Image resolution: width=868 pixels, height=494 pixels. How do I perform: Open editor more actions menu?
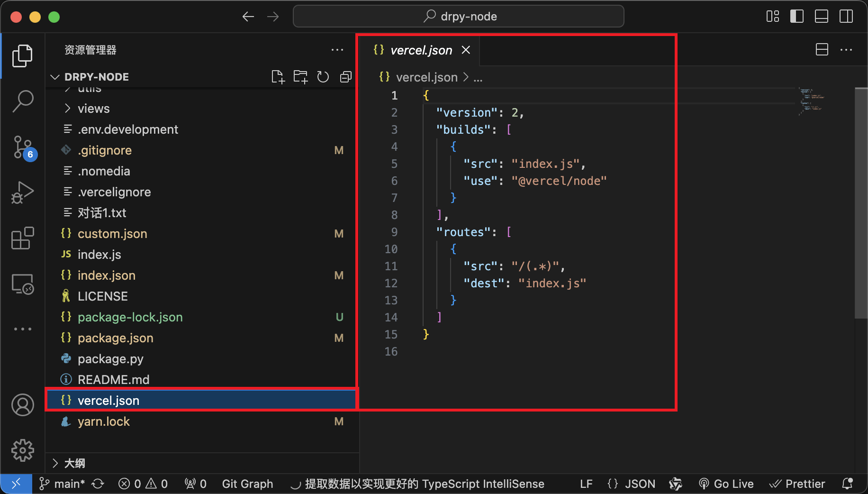click(x=846, y=50)
